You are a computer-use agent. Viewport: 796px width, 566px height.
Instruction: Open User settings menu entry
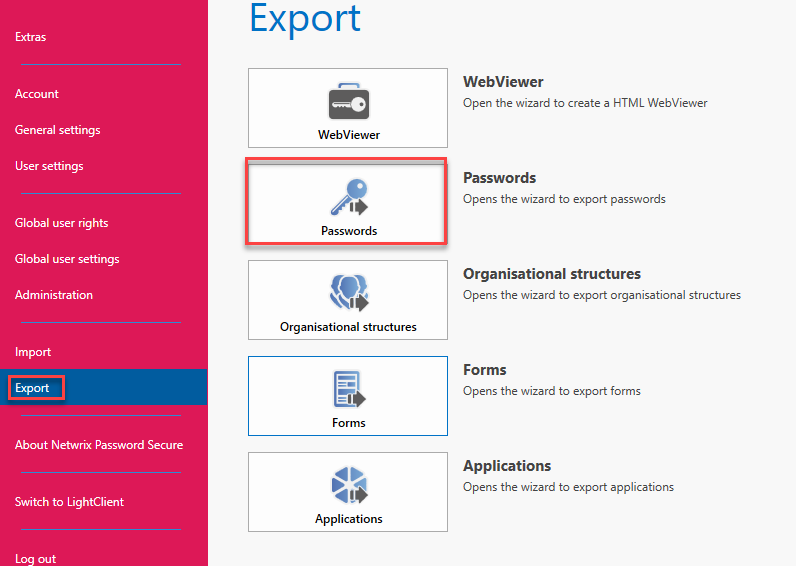[x=49, y=166]
